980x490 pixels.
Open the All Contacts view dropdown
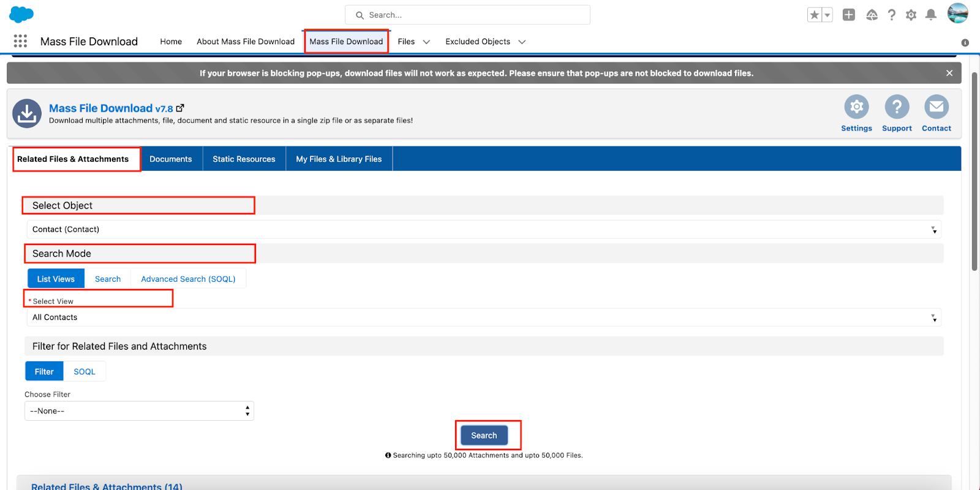484,317
